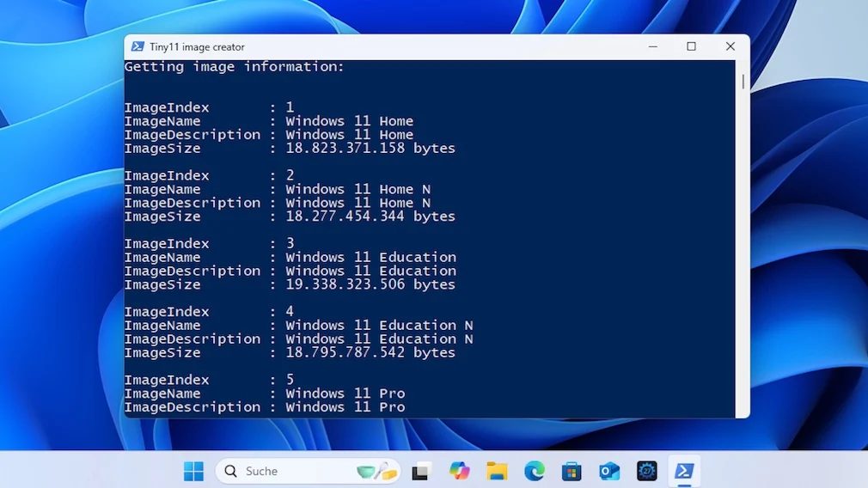The image size is (868, 488).
Task: Launch Microsoft Edge from the taskbar
Action: [x=535, y=472]
